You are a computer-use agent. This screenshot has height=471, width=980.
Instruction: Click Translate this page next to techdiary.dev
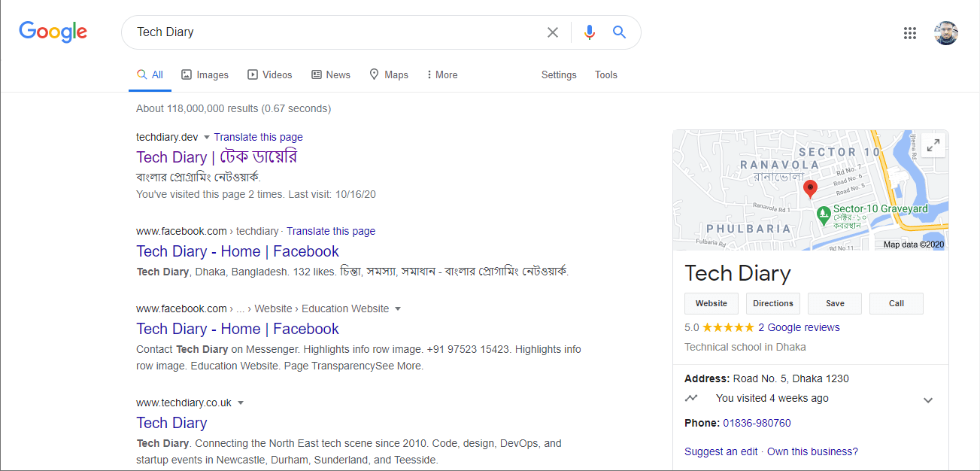point(259,137)
